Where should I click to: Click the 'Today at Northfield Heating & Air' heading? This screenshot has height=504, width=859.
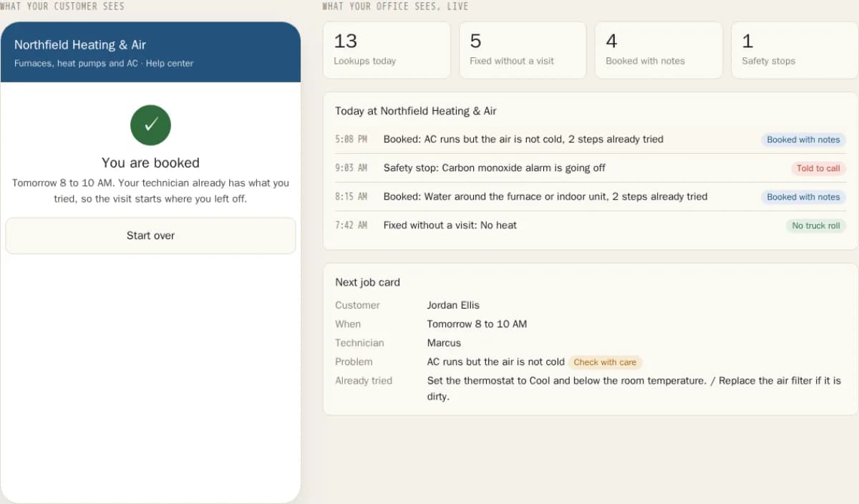(416, 111)
